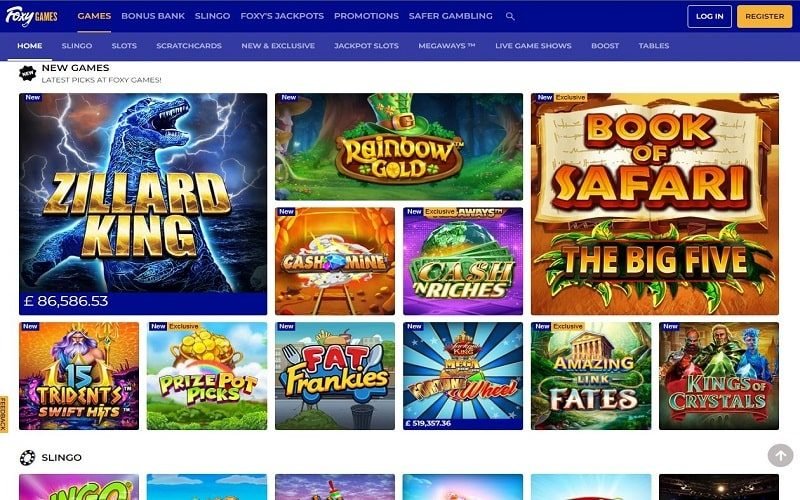The image size is (800, 500).
Task: Launch Book of Safari The Big Five
Action: (x=655, y=204)
